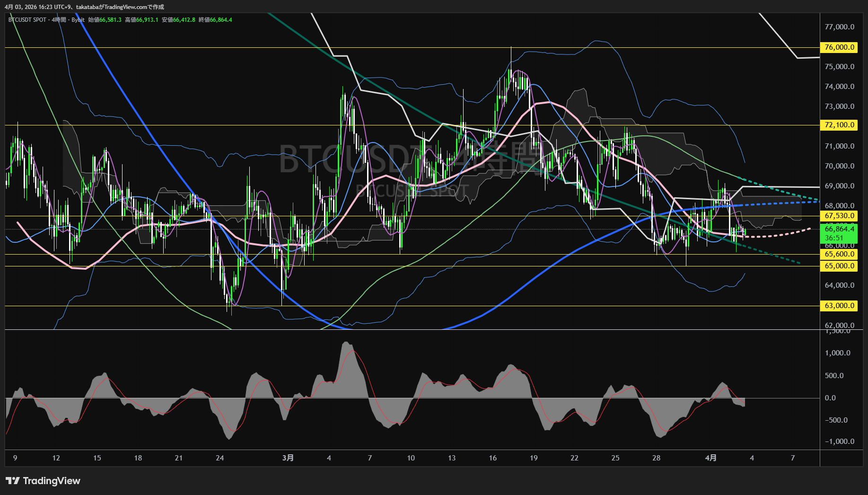Screen dimensions: 868x495
Task: Click the TradingView logo icon
Action: click(12, 481)
